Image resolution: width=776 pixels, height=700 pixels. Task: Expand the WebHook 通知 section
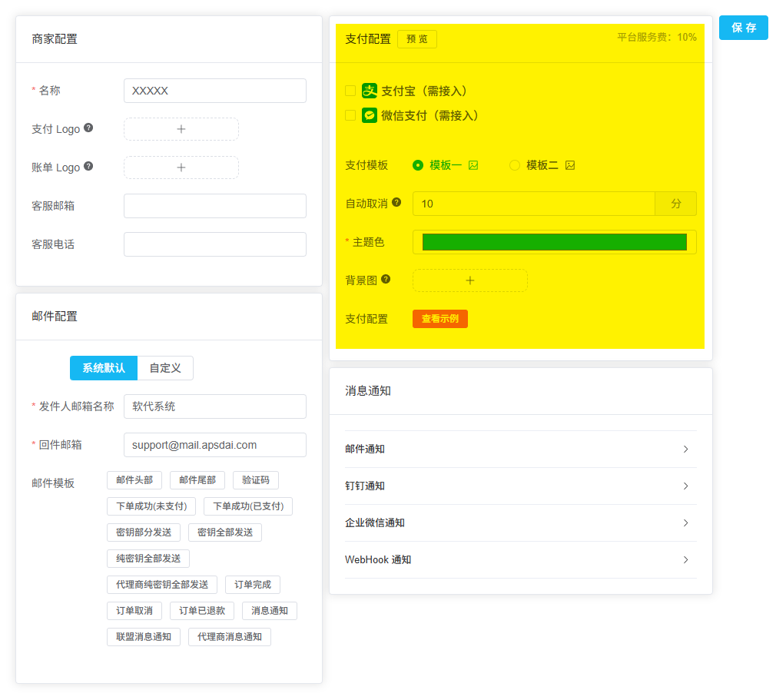point(520,560)
